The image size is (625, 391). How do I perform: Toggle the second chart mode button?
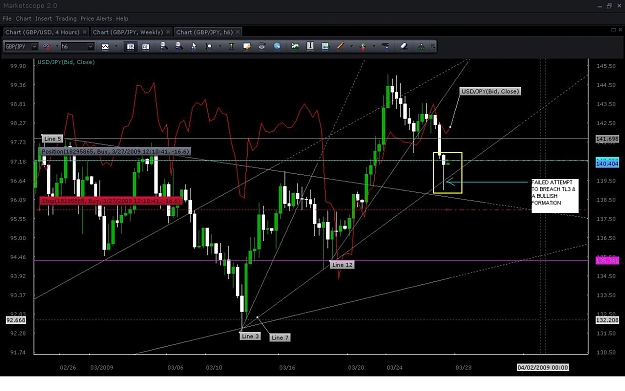[x=145, y=47]
